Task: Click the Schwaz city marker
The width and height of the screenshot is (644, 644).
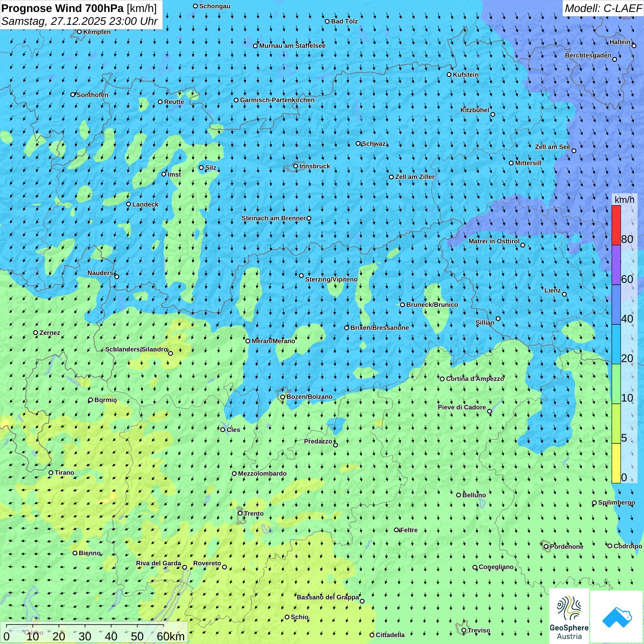Action: pyautogui.click(x=358, y=144)
